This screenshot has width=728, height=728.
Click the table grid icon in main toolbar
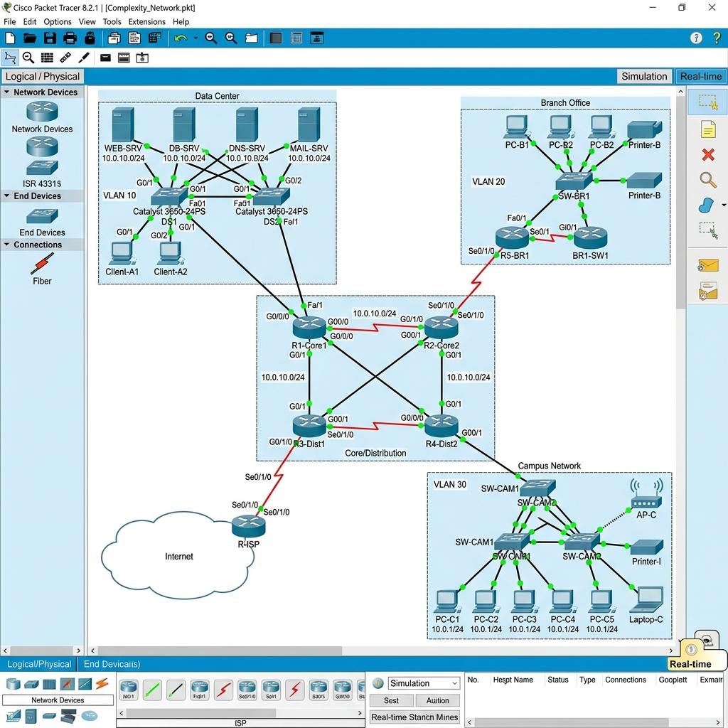pos(296,38)
